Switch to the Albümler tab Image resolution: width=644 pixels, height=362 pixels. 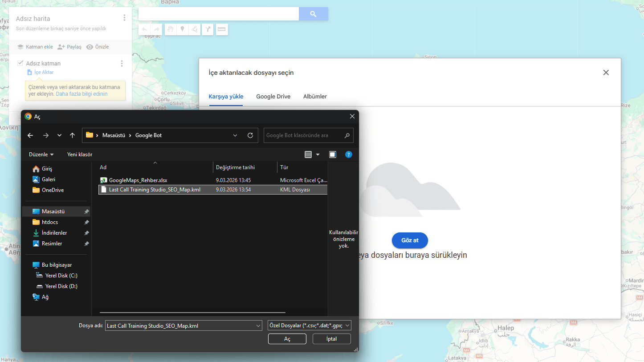tap(315, 97)
